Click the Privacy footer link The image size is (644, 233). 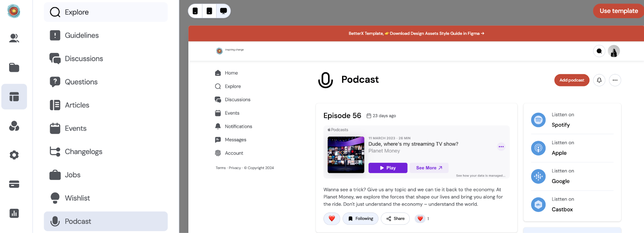pyautogui.click(x=235, y=168)
